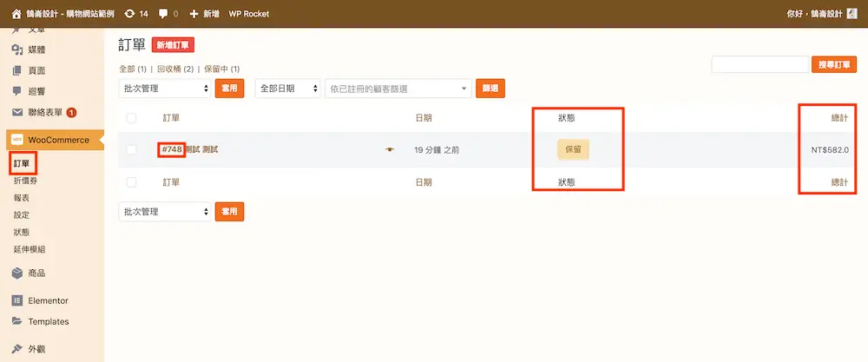
Task: Sort by 訂單 column in table header
Action: (x=171, y=118)
